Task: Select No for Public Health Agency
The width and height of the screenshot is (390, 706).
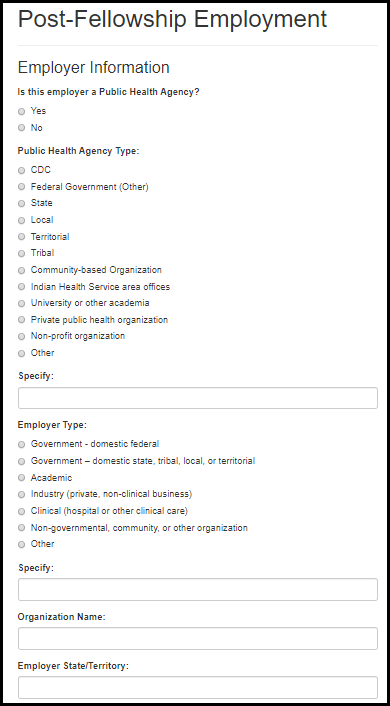Action: 21,128
